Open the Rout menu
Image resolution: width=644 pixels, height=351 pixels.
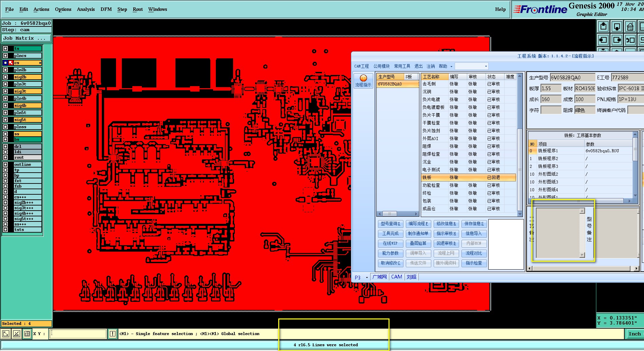pyautogui.click(x=138, y=9)
